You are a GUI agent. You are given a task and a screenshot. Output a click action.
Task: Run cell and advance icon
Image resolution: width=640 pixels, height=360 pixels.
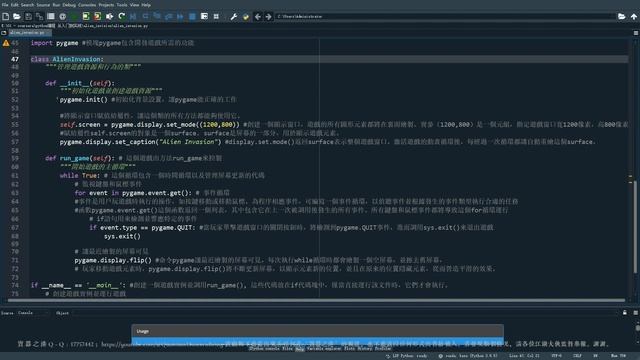[97, 16]
